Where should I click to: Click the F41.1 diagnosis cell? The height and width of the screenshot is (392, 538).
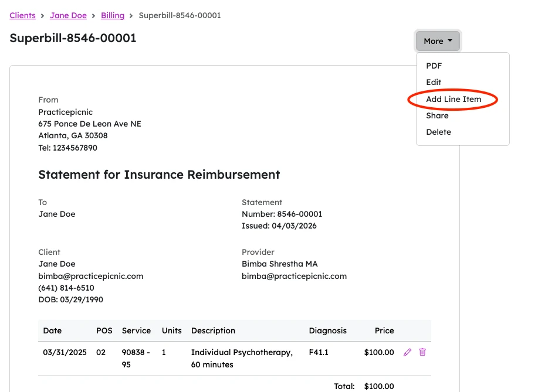point(319,352)
